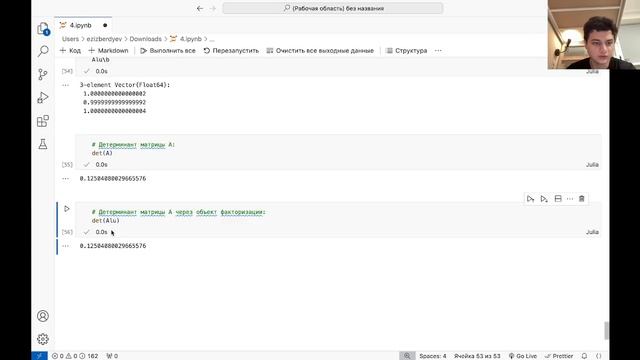This screenshot has height=360, width=640.
Task: Click the zoom magnifier icon in status bar
Action: pos(407,356)
